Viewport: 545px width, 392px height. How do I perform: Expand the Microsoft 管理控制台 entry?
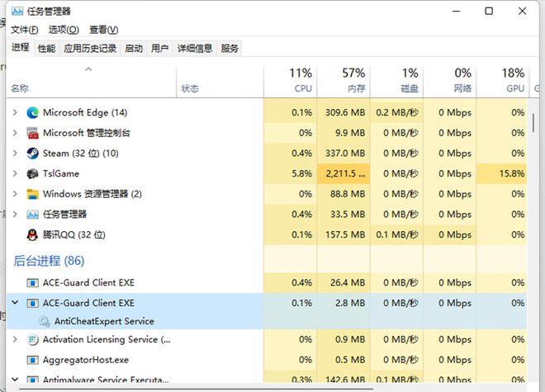pyautogui.click(x=15, y=133)
